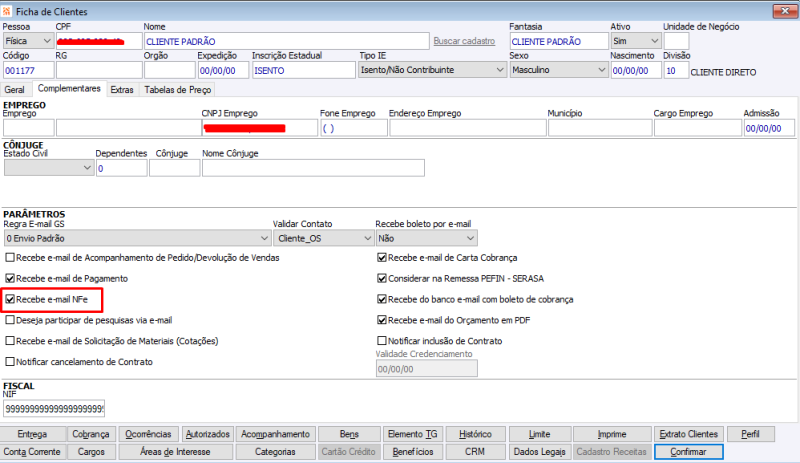Click the Divisão field showing 10
800x463 pixels.
pyautogui.click(x=676, y=70)
